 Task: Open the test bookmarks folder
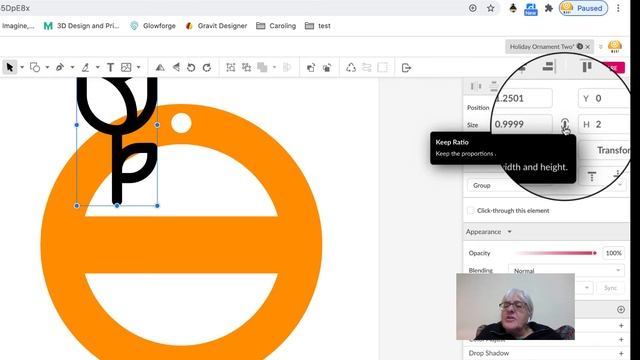click(318, 26)
